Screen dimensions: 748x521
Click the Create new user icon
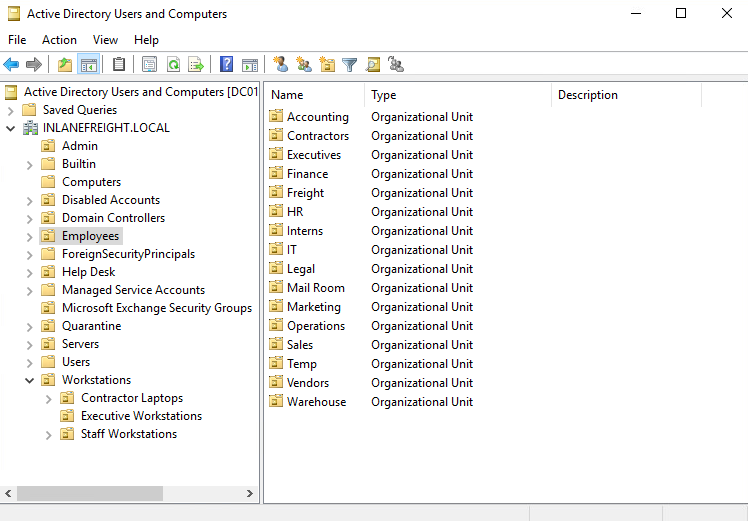pyautogui.click(x=281, y=65)
